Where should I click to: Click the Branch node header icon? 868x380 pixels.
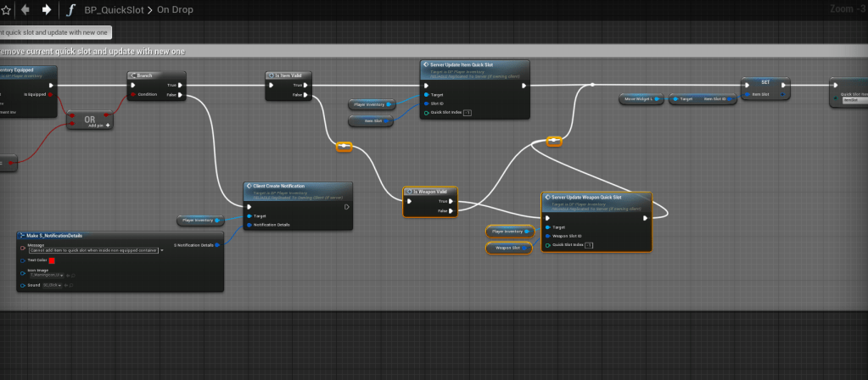(134, 75)
